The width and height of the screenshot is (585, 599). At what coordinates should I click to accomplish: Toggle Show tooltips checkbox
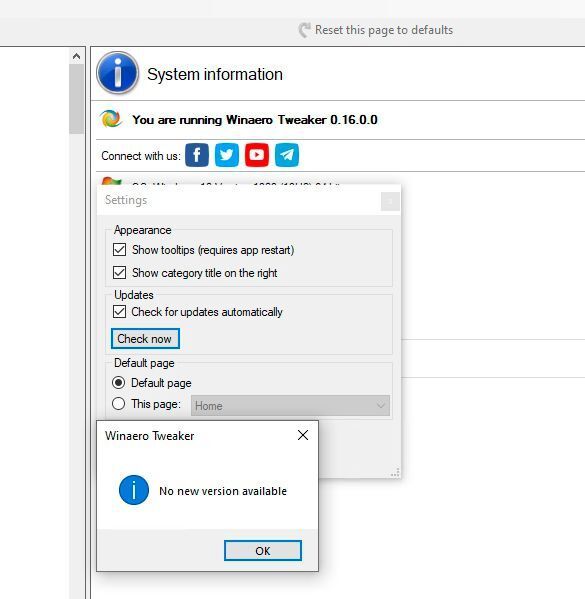pos(119,250)
